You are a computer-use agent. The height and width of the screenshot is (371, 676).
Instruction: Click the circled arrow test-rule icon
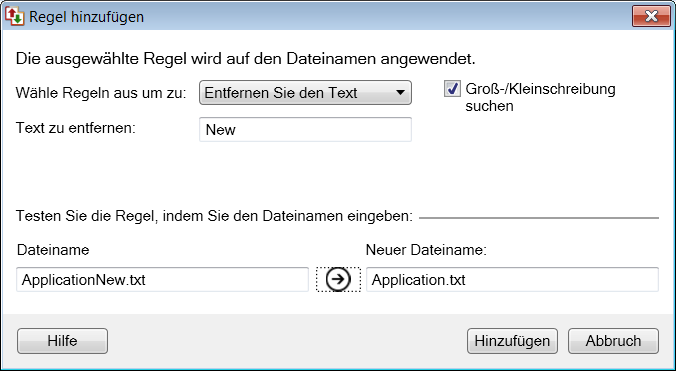(338, 279)
